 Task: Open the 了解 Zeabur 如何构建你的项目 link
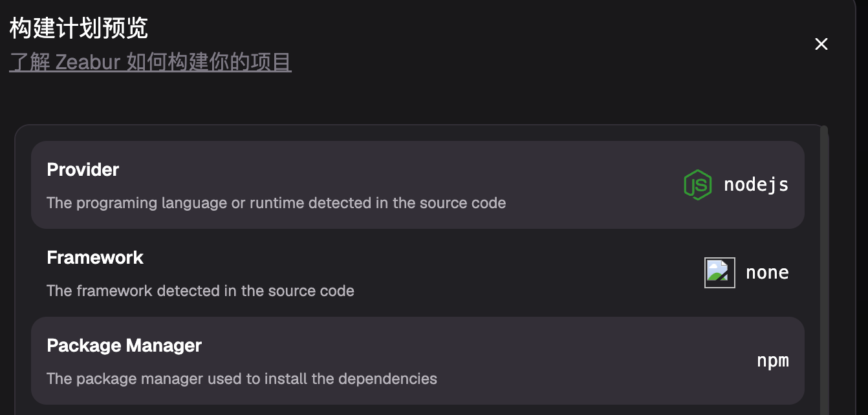click(150, 62)
